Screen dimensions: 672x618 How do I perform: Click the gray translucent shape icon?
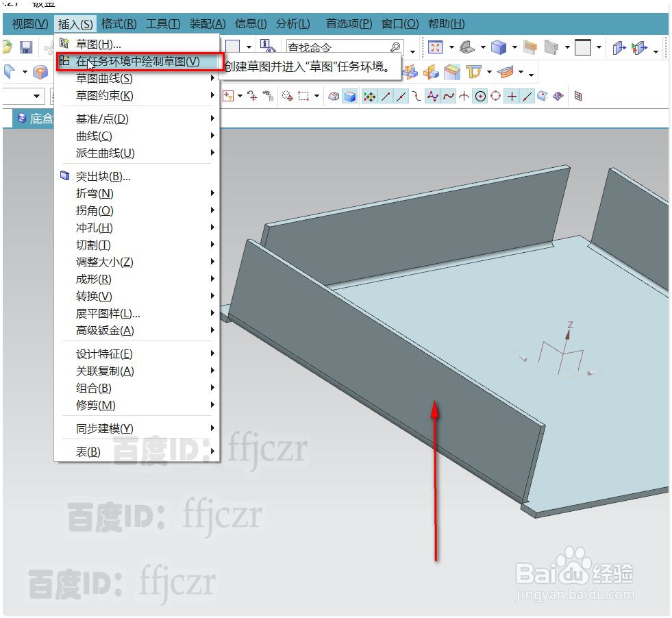551,47
